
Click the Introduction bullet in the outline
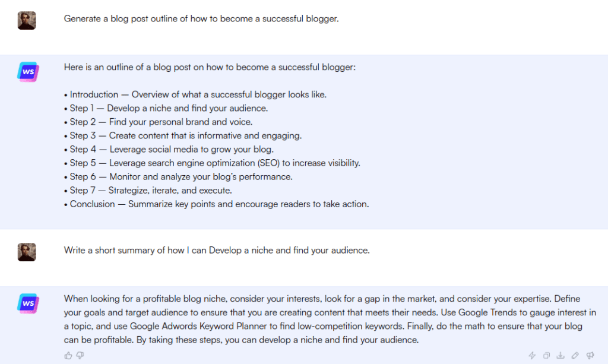pyautogui.click(x=195, y=94)
